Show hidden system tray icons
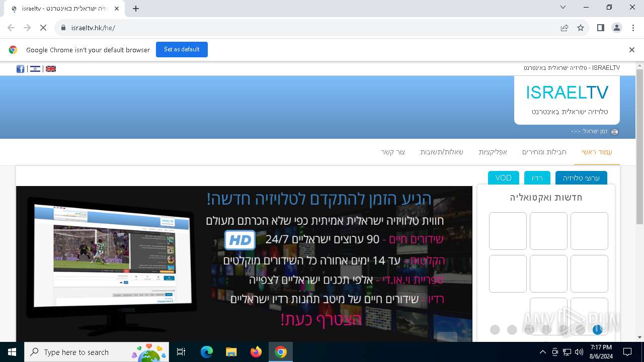This screenshot has width=644, height=362. 542,352
